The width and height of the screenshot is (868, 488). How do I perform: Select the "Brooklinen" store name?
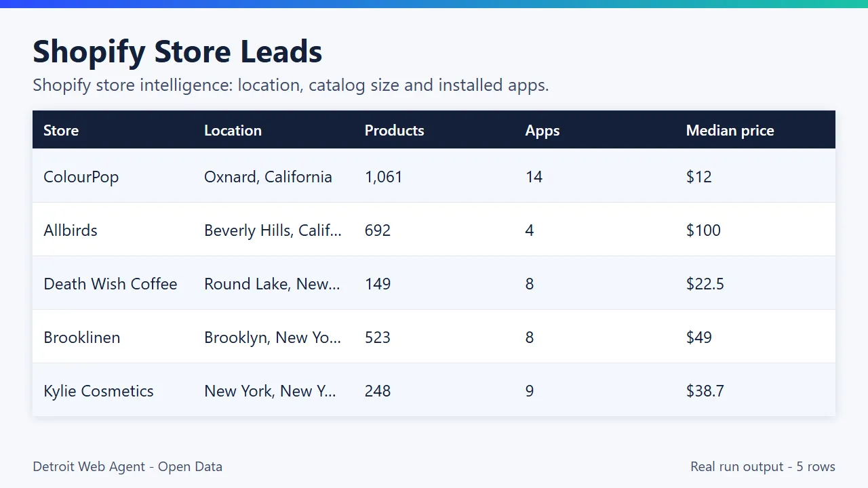point(82,338)
